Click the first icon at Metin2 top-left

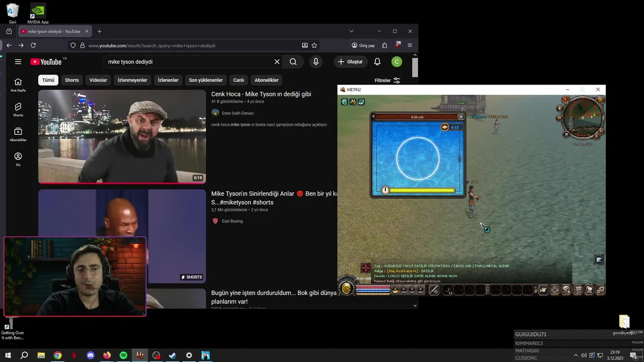point(345,102)
